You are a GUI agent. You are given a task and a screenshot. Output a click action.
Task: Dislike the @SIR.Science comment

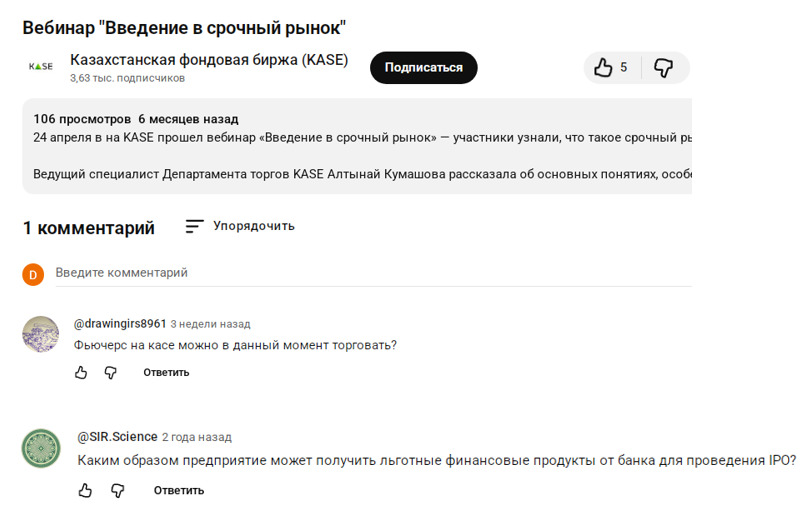click(118, 491)
